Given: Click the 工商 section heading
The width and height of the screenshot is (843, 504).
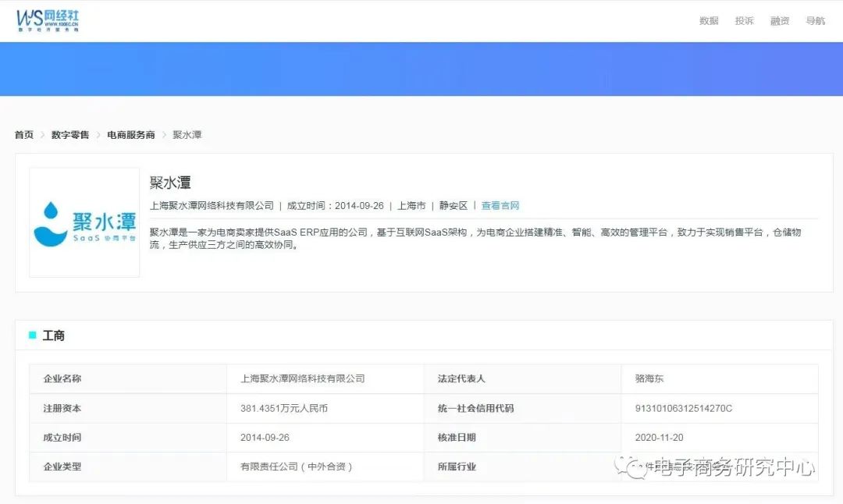Looking at the screenshot, I should tap(54, 335).
